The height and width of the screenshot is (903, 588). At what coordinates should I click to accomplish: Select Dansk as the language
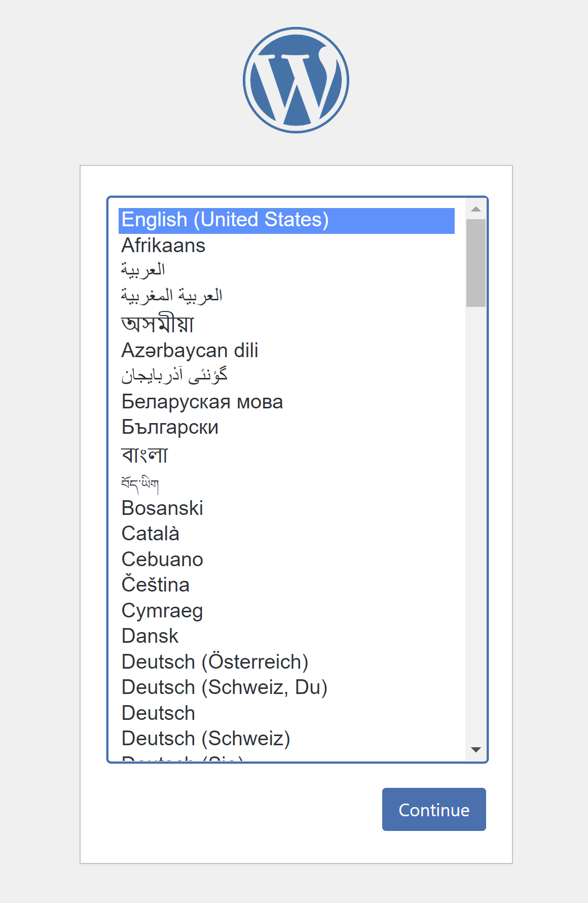(x=150, y=636)
